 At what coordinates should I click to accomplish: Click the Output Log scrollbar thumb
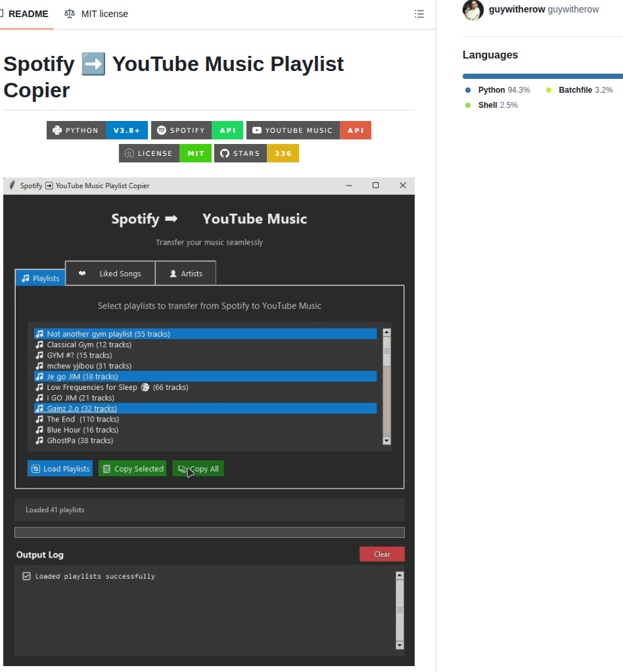coord(400,611)
